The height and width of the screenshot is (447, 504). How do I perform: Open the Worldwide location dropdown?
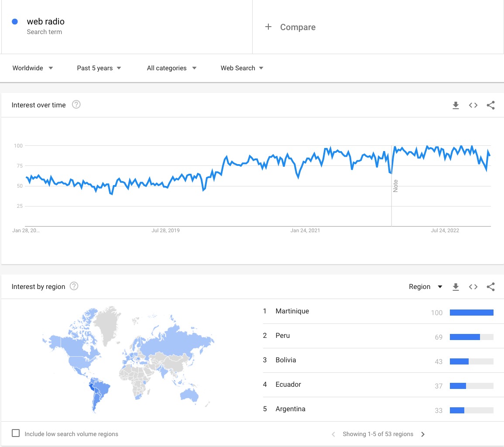[33, 68]
